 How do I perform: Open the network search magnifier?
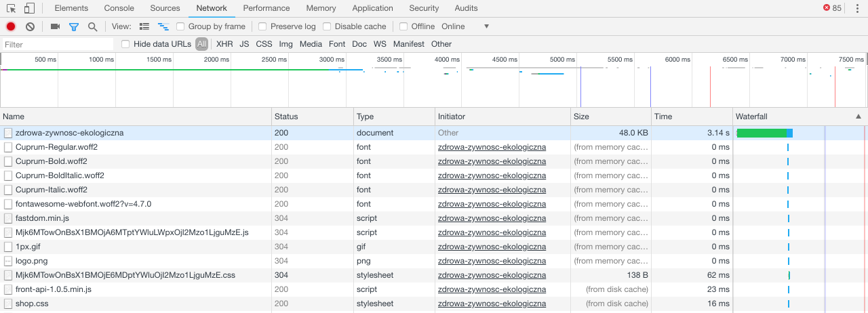pyautogui.click(x=92, y=26)
